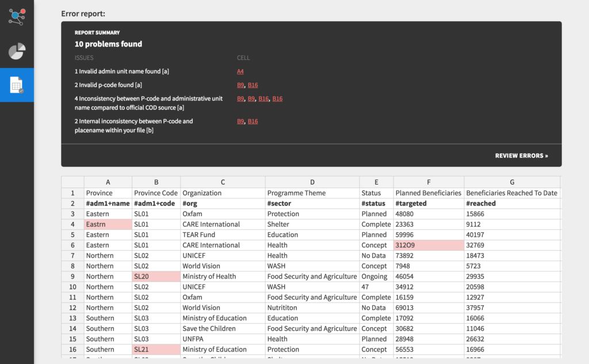
Task: Select column G header
Action: click(511, 182)
